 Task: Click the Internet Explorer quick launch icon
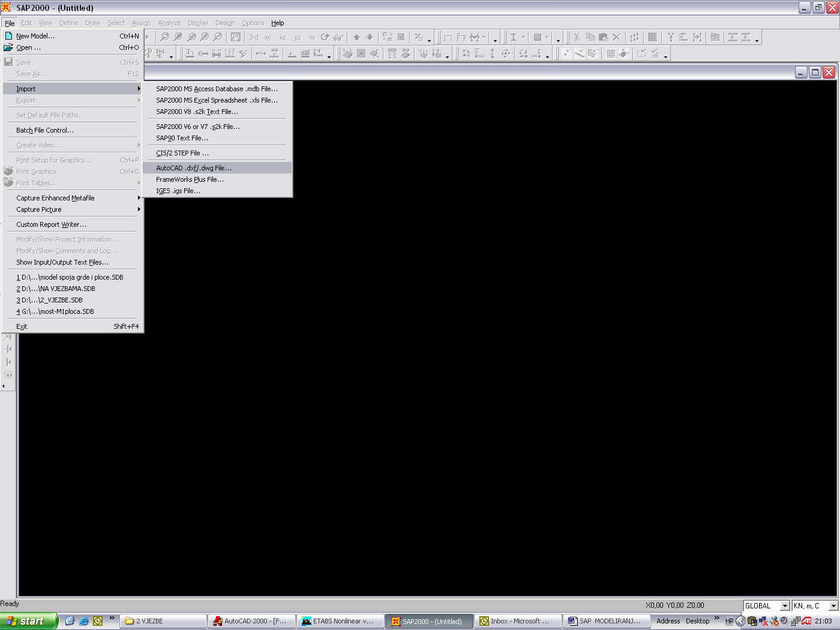click(83, 621)
